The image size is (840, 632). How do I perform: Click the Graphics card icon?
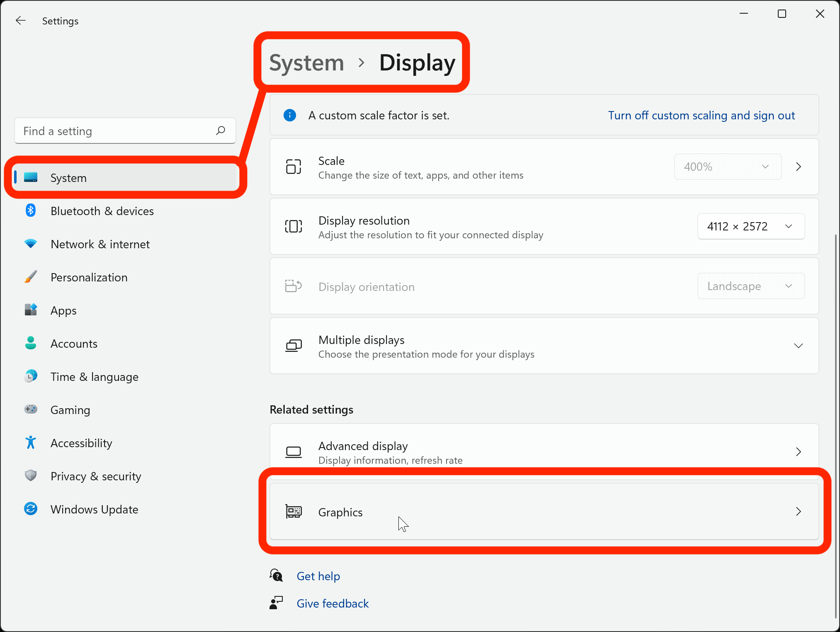click(294, 512)
